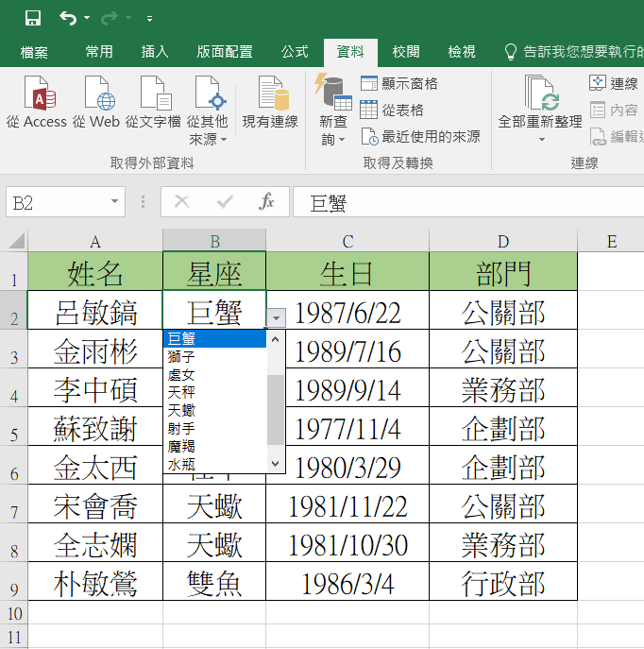Expand the 全部重新整理 dropdown arrow
644x649 pixels.
click(541, 140)
